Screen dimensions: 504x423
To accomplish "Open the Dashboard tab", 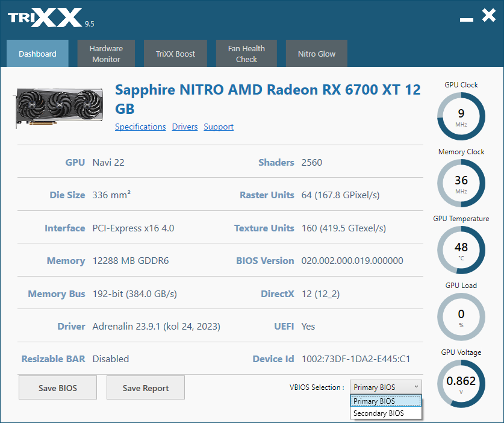I will pos(37,54).
